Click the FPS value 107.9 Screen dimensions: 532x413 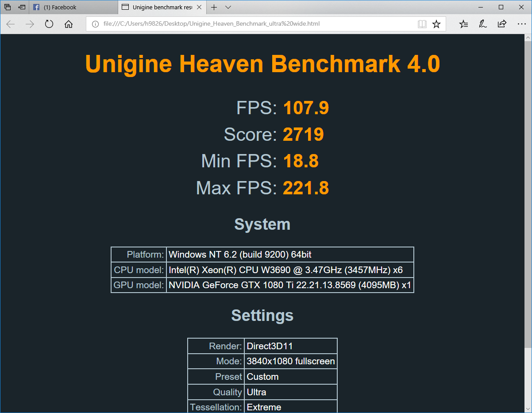tap(306, 108)
